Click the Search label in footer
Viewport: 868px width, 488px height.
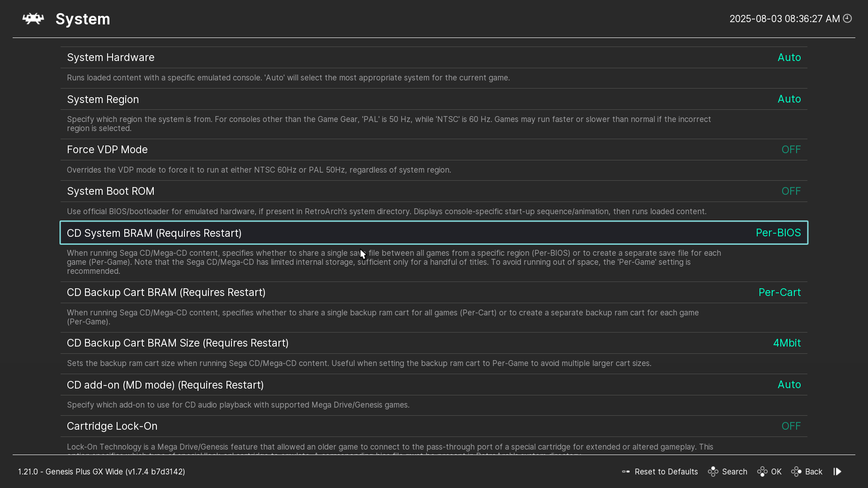pos(735,472)
